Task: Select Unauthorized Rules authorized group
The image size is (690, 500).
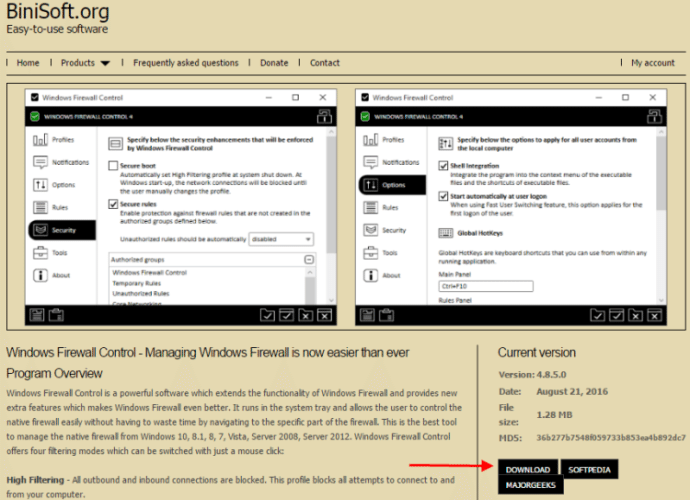Action: click(141, 294)
